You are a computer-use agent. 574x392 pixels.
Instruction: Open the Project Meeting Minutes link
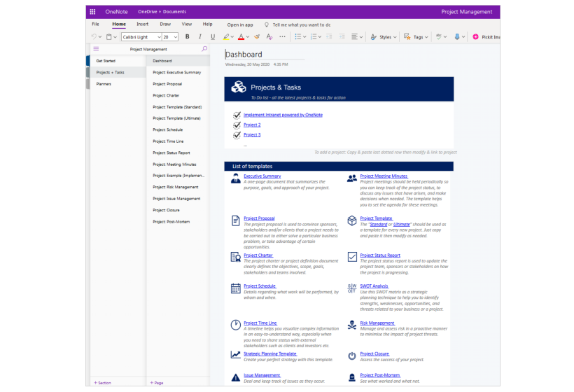coord(384,176)
